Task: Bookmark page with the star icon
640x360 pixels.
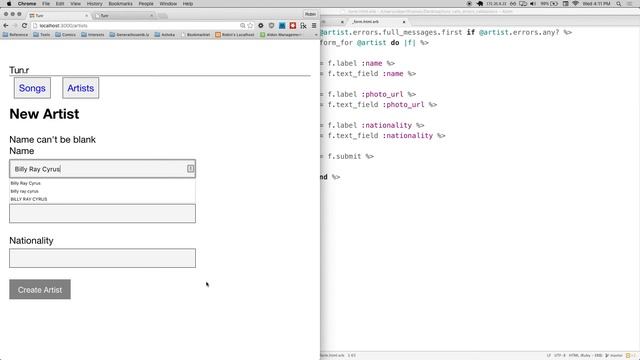Action: click(x=250, y=25)
